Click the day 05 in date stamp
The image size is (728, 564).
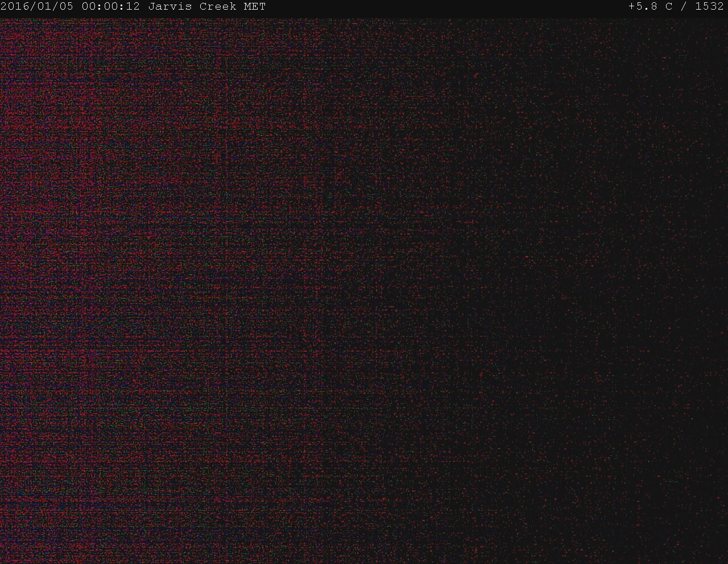(x=66, y=7)
